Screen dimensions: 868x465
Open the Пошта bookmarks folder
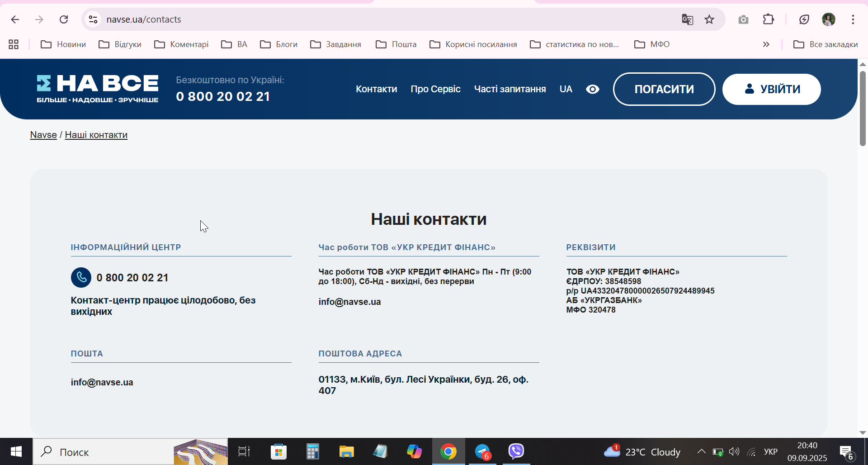pyautogui.click(x=396, y=44)
